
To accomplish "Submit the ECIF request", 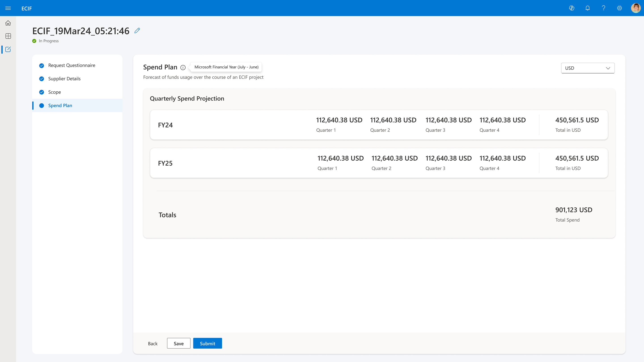I will [207, 343].
